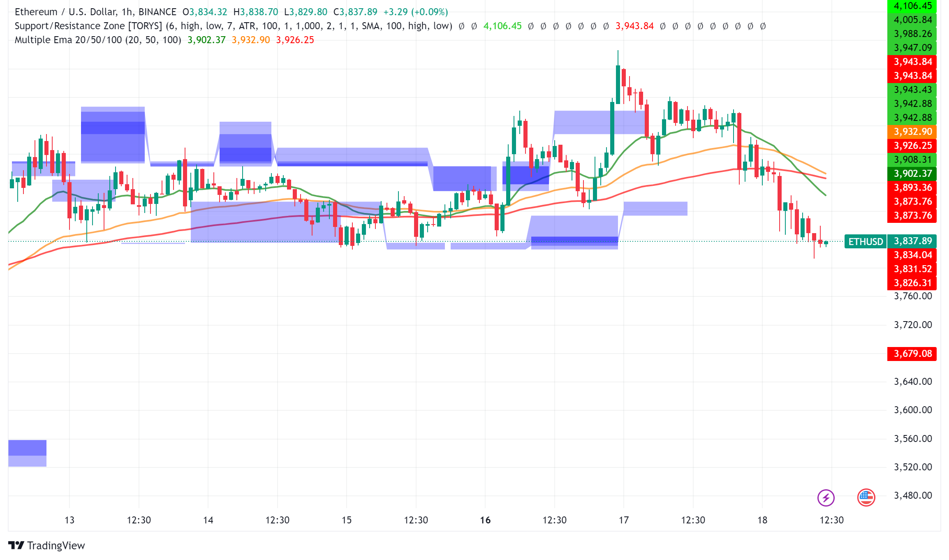Screen dimensions: 949x560
Task: Click the TradingView logo at bottom left
Action: (x=46, y=546)
